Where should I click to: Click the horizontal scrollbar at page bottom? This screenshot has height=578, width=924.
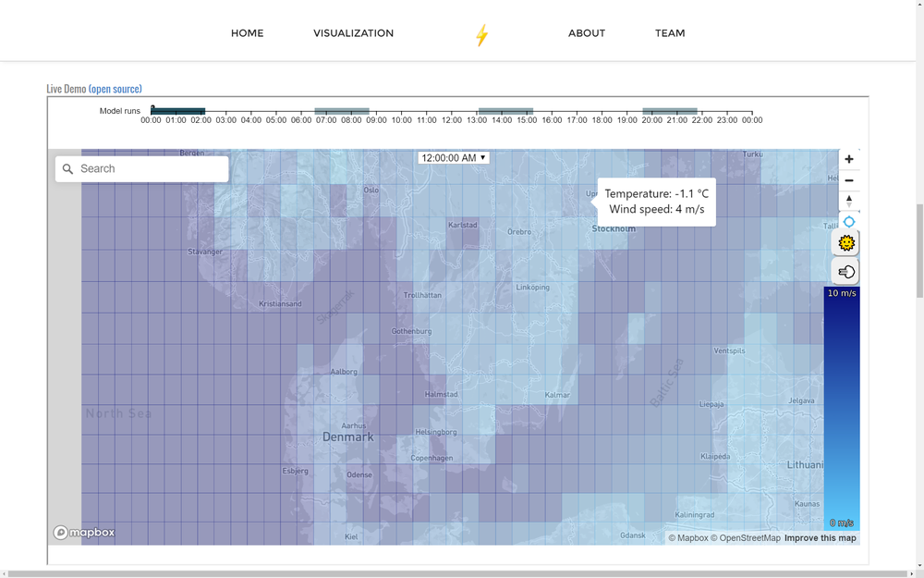(x=458, y=574)
